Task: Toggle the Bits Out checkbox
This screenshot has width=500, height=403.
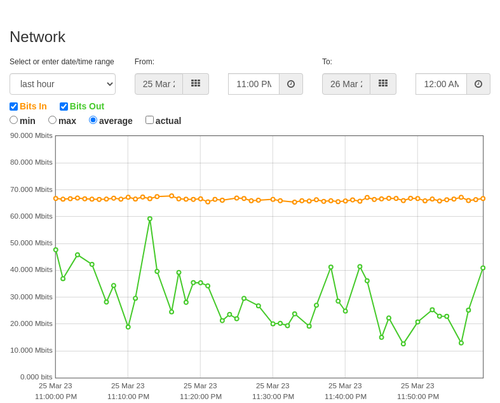Action: tap(64, 106)
